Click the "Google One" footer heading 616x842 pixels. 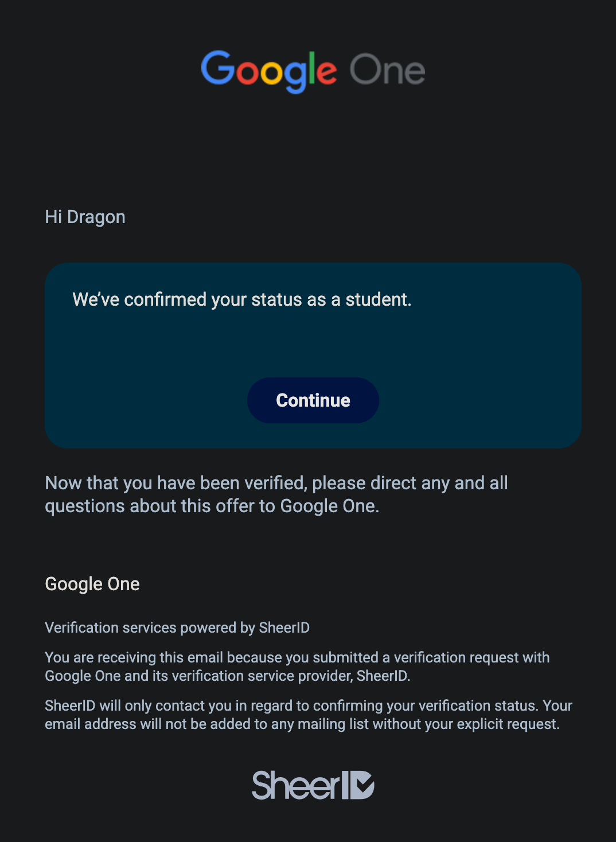coord(92,584)
